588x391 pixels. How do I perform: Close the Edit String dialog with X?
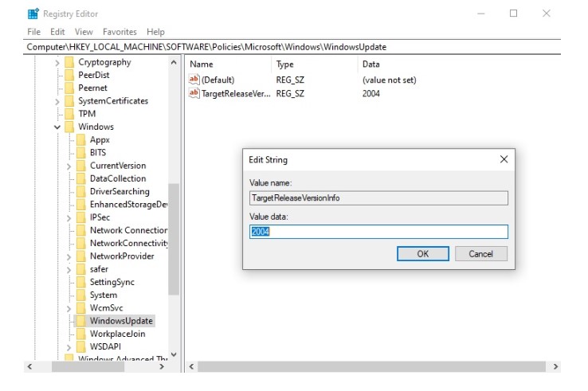point(504,159)
